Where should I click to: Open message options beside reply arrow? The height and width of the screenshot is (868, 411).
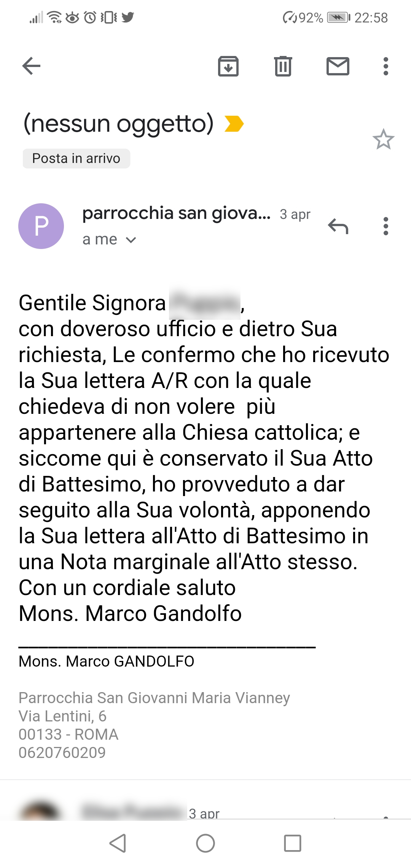(386, 226)
